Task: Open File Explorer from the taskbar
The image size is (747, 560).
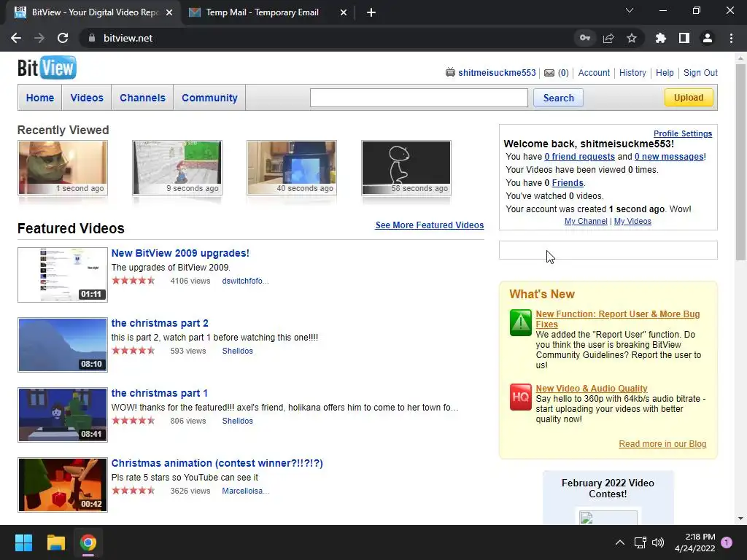Action: [55, 542]
